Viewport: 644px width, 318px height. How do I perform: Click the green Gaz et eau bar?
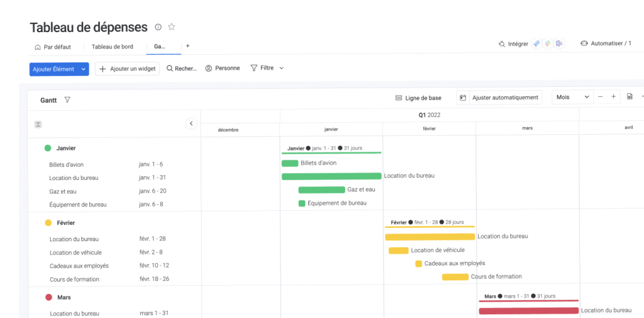tap(321, 190)
